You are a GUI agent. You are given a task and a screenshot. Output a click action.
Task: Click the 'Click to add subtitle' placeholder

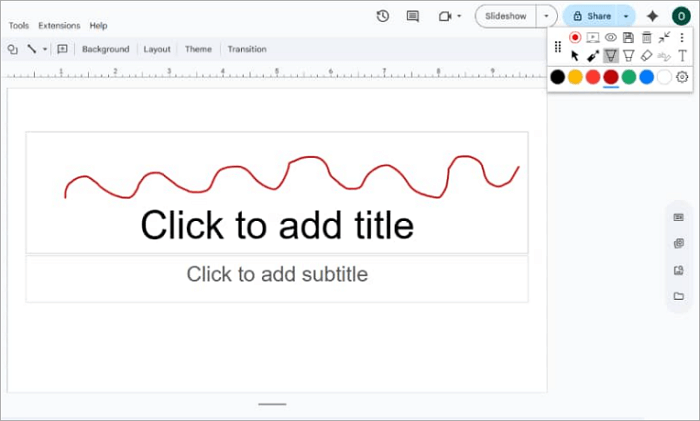tap(277, 274)
